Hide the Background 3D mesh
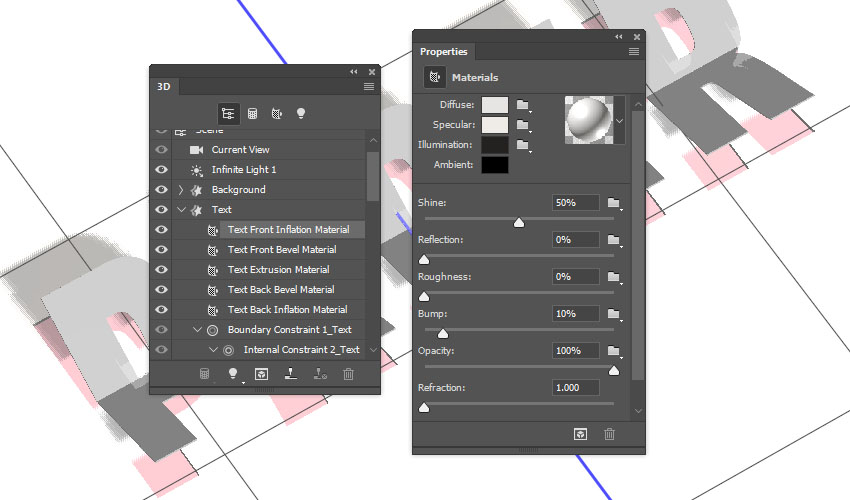This screenshot has width=850, height=500. click(162, 190)
